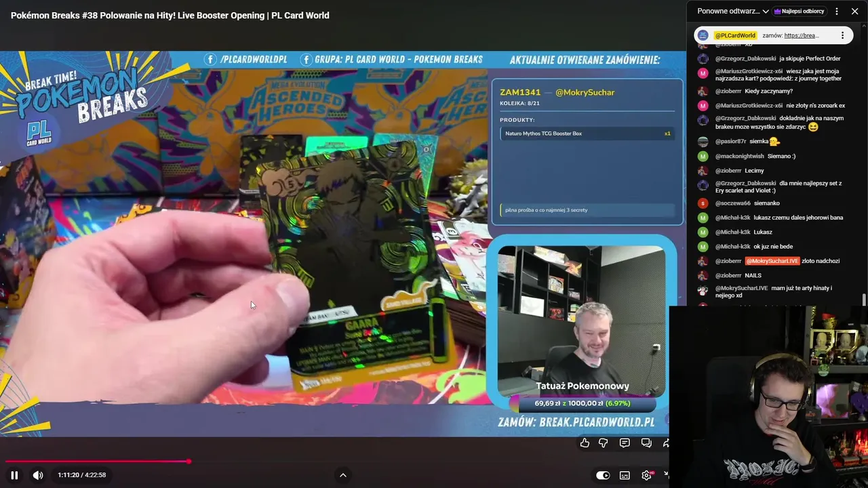This screenshot has width=868, height=488.
Task: Click 'KOLEJKA: 8/21' queue label
Action: (519, 104)
